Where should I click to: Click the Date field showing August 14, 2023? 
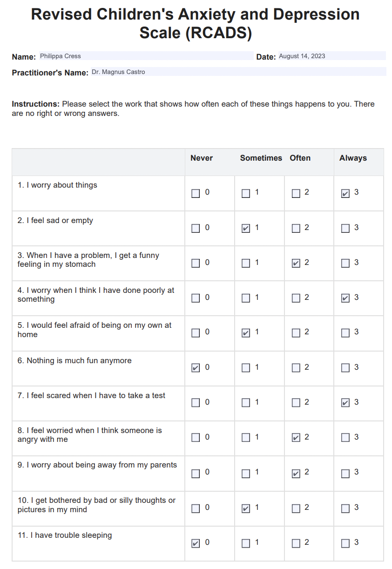(x=331, y=56)
